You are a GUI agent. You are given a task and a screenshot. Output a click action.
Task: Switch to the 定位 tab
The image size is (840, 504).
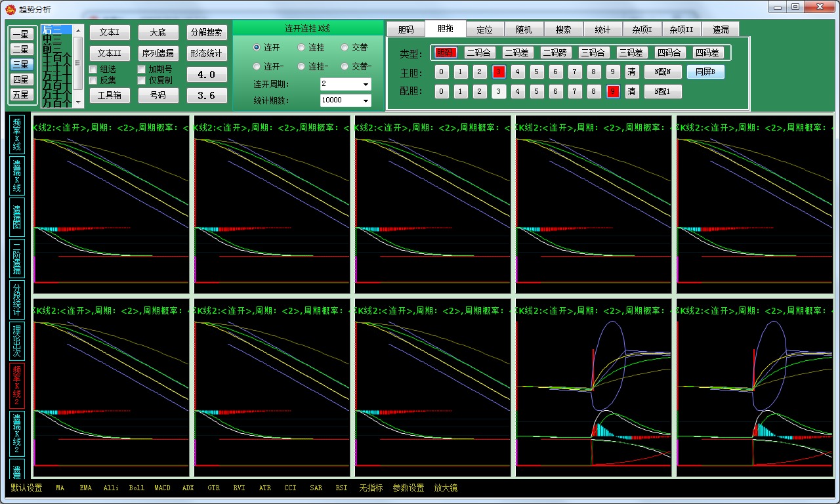coord(484,30)
